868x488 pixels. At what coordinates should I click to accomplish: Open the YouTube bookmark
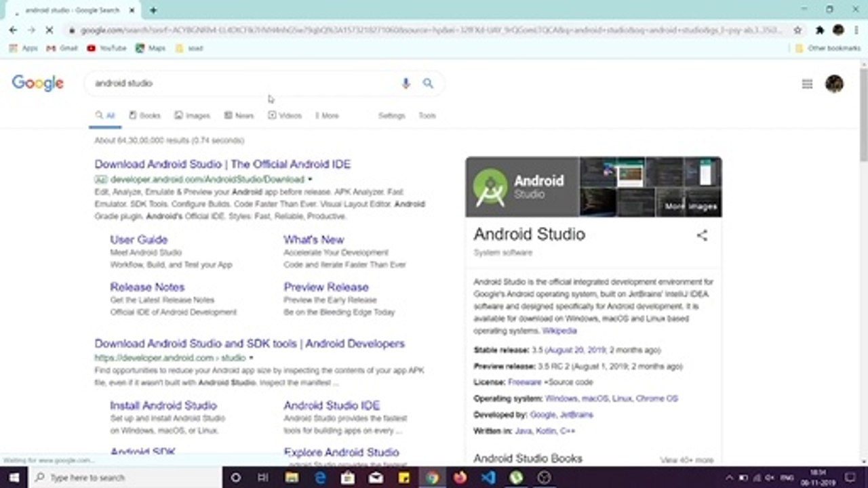[x=106, y=48]
